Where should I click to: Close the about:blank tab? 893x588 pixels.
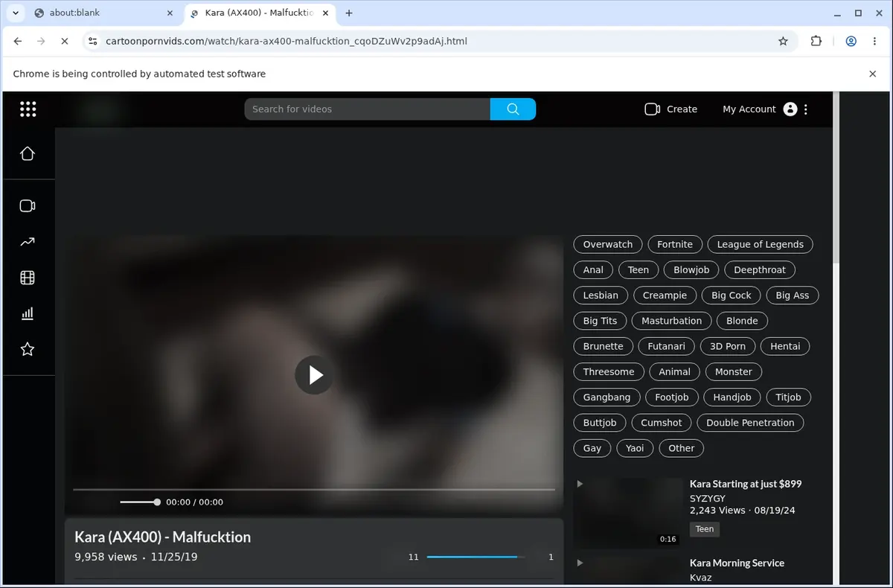tap(170, 13)
